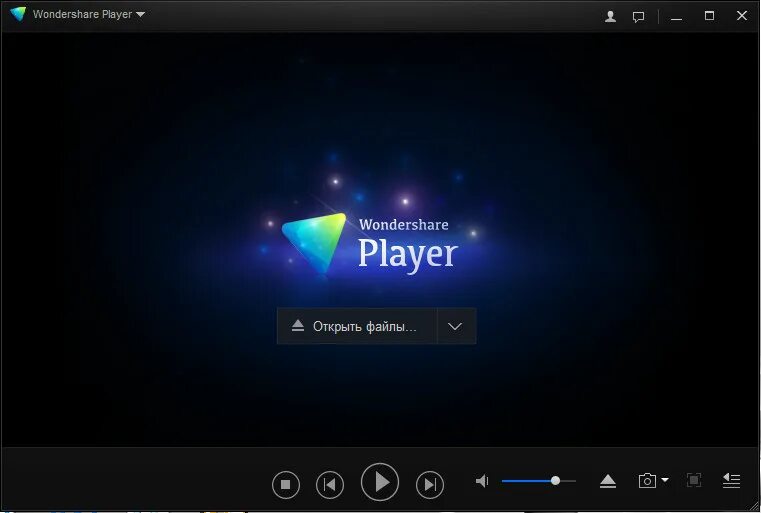
Task: Open the user account icon
Action: pyautogui.click(x=610, y=17)
